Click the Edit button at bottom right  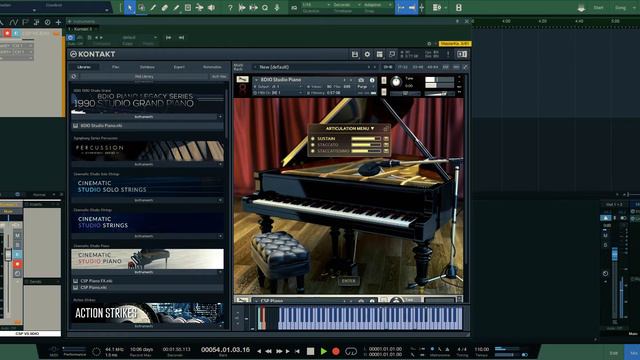[x=614, y=353]
